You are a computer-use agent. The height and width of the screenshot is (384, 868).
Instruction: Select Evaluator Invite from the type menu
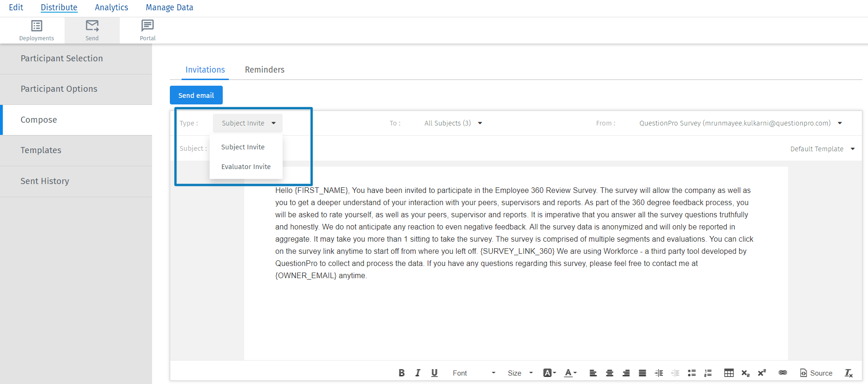tap(246, 167)
